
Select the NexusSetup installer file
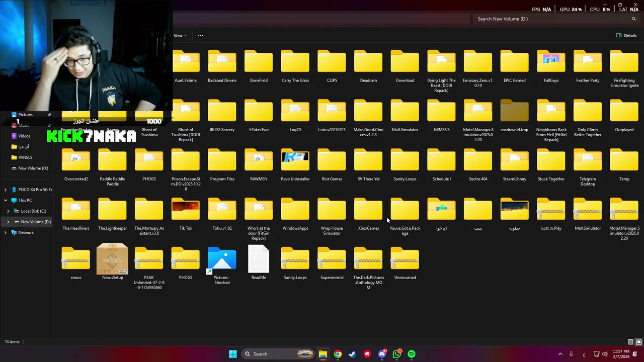pos(112,262)
